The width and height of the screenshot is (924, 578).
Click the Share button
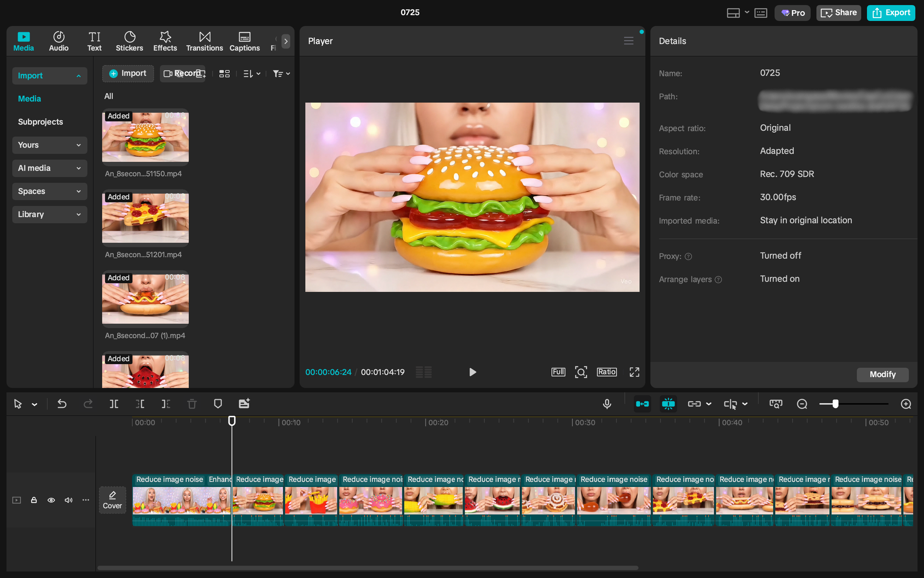point(839,13)
